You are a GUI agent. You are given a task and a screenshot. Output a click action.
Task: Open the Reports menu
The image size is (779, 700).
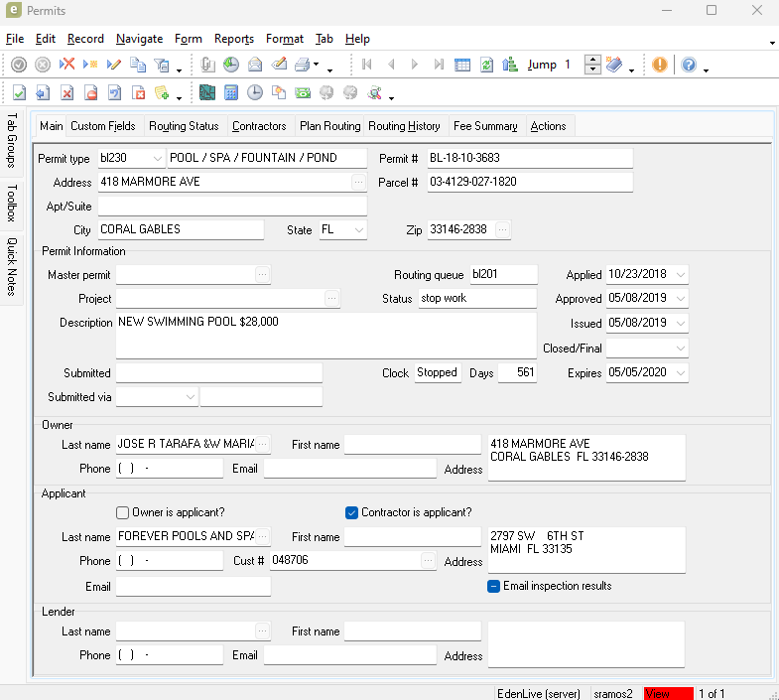233,39
